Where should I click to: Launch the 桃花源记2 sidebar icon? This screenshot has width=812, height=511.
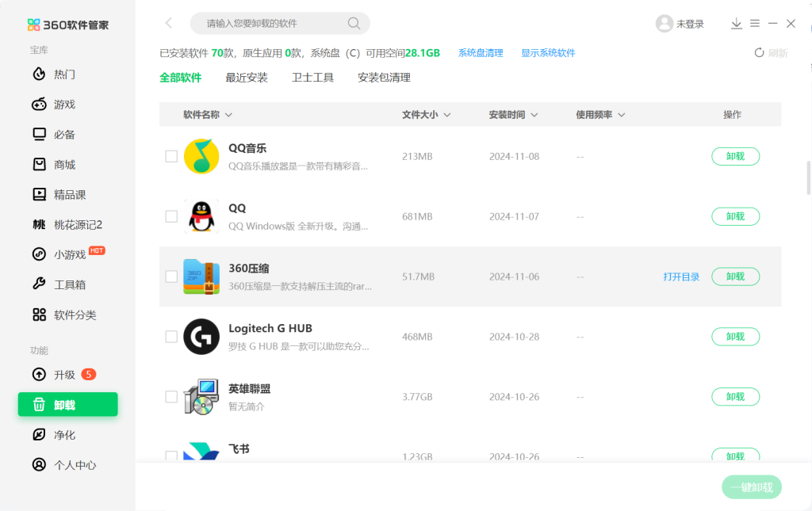point(39,224)
